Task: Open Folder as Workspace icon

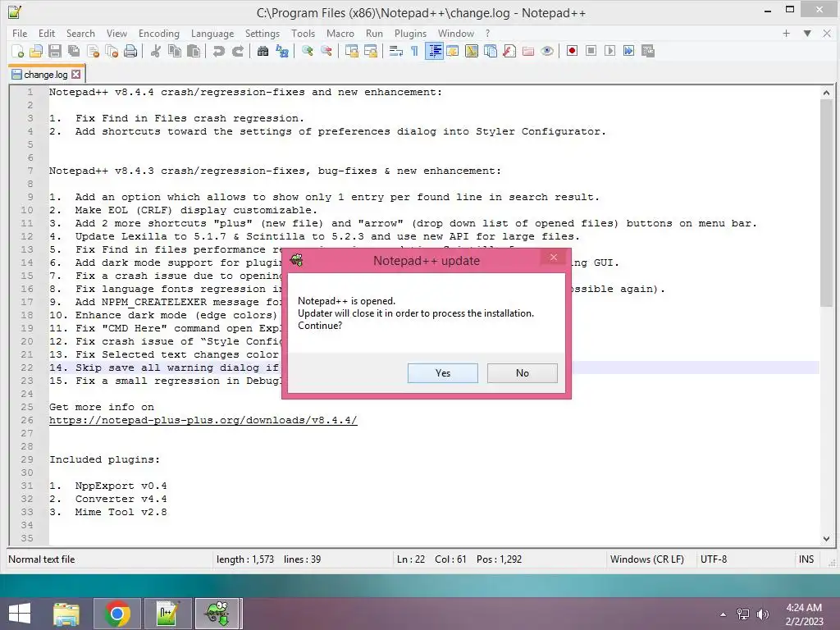Action: [528, 51]
